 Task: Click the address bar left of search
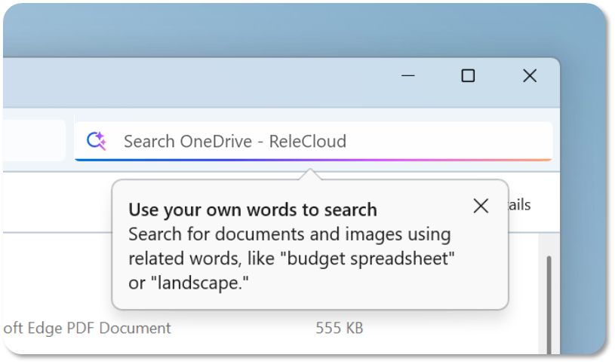(34, 141)
